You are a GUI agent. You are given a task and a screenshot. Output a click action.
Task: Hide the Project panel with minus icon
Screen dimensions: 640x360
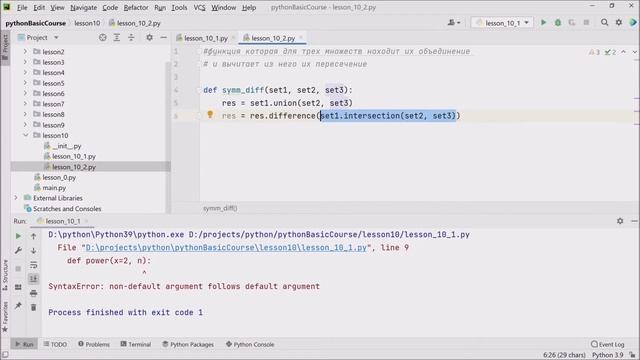[163, 38]
